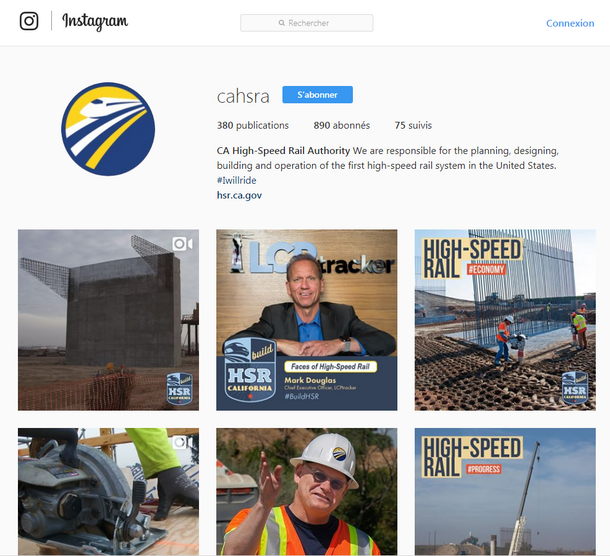This screenshot has width=610, height=556.
Task: Visit the hsr.ca.gov website link
Action: [x=239, y=195]
